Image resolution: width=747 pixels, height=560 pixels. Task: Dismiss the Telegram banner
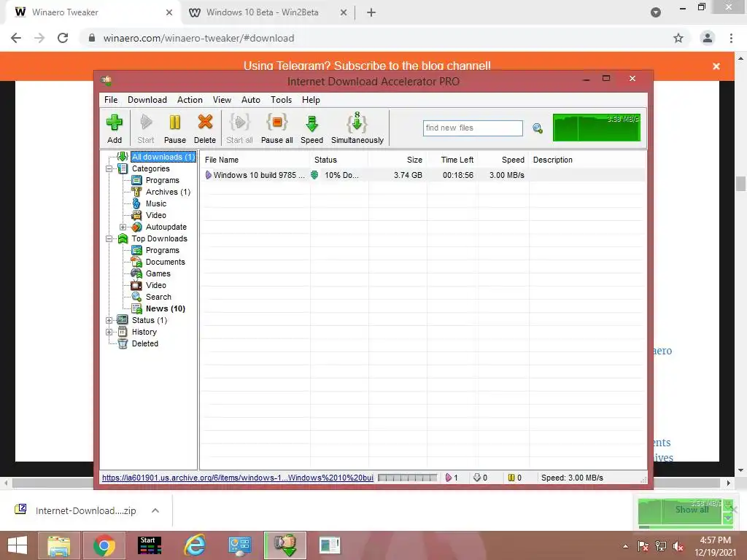tap(716, 66)
